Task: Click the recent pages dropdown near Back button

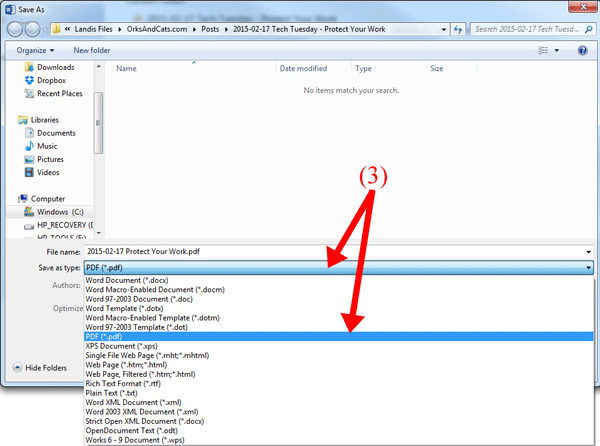Action: pyautogui.click(x=45, y=30)
